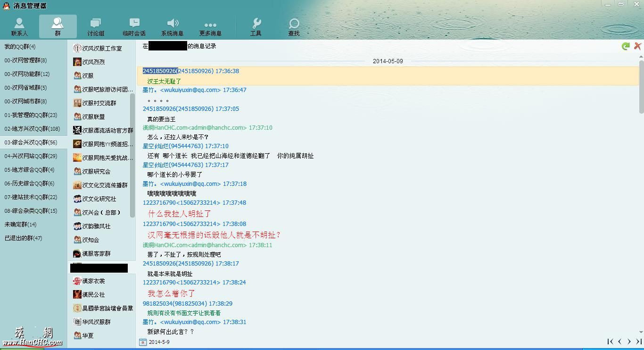
Task: Click the group list vertical scrollbar
Action: (132, 156)
